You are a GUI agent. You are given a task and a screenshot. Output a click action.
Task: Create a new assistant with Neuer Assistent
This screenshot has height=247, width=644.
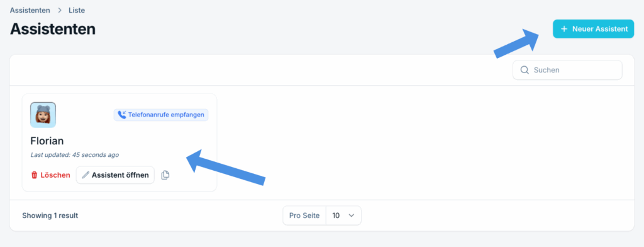coord(594,29)
